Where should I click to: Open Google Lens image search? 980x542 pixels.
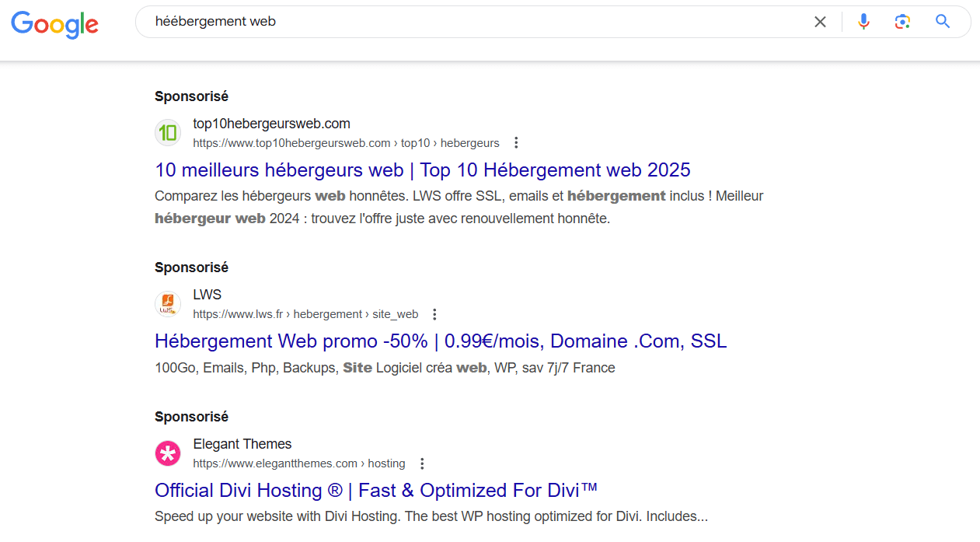click(x=902, y=21)
